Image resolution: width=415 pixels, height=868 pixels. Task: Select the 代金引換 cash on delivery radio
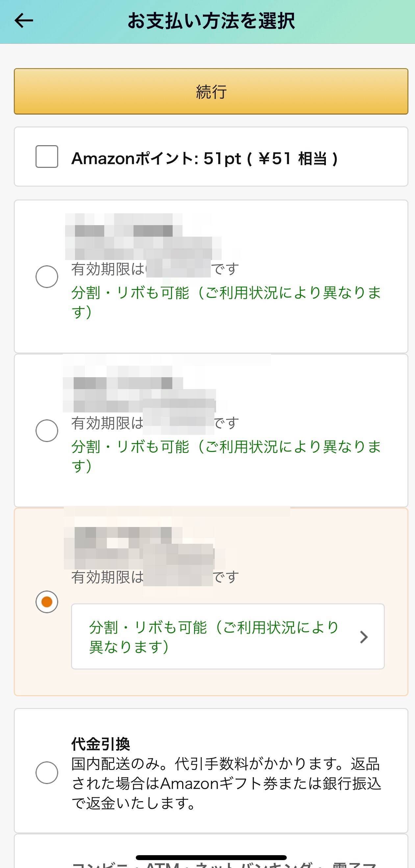(x=47, y=773)
